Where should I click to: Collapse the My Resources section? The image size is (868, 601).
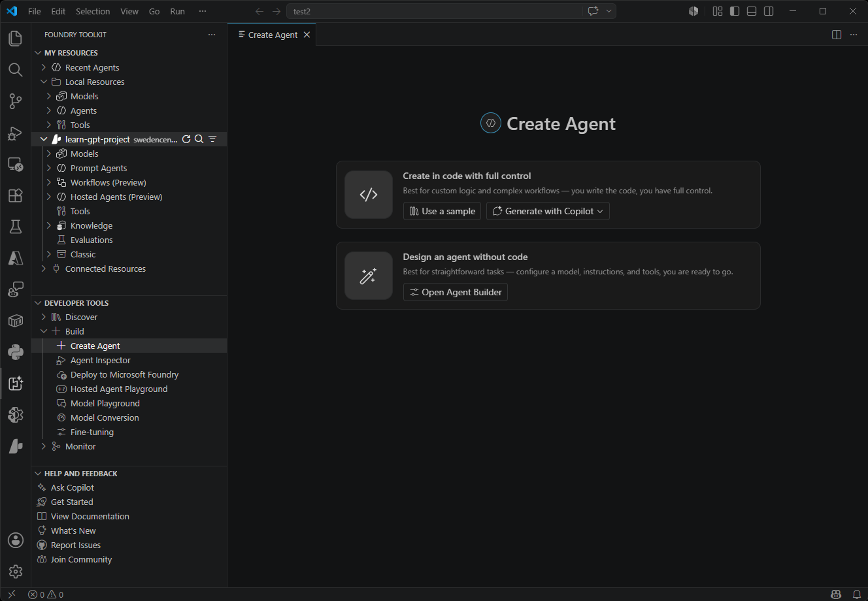pos(38,53)
